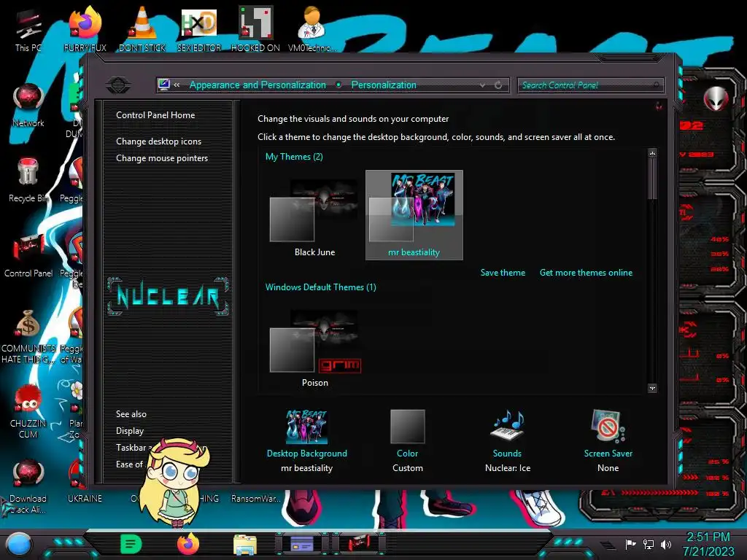Open the Color swatch settings

coord(407,426)
